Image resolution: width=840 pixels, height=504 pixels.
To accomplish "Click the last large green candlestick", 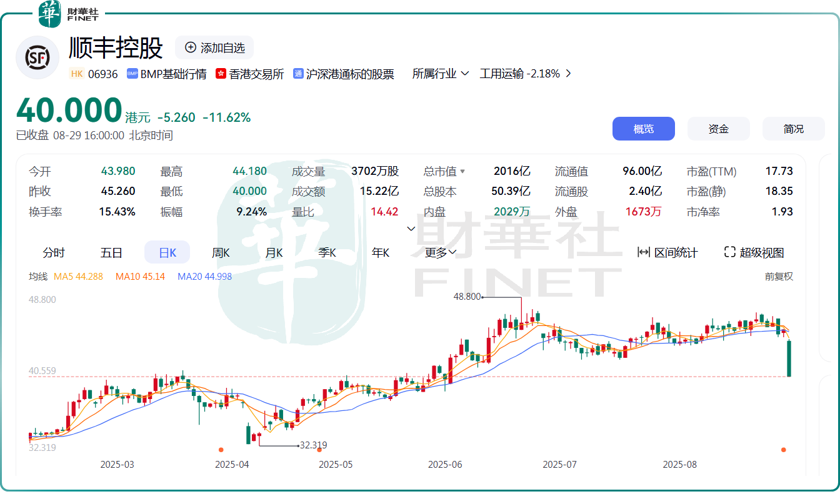I will [x=789, y=358].
